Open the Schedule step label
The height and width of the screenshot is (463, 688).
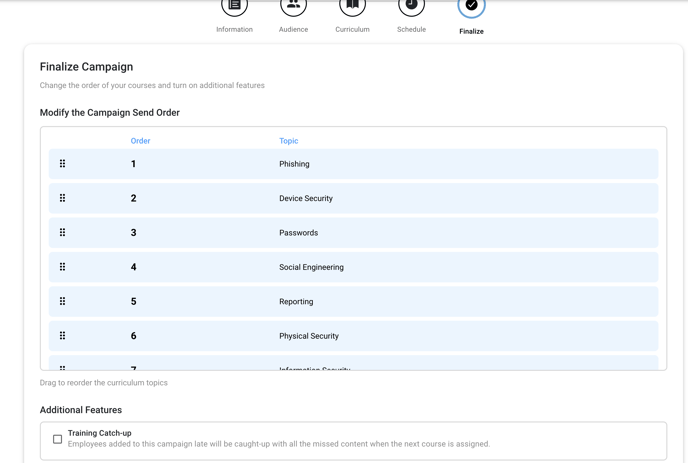point(411,29)
